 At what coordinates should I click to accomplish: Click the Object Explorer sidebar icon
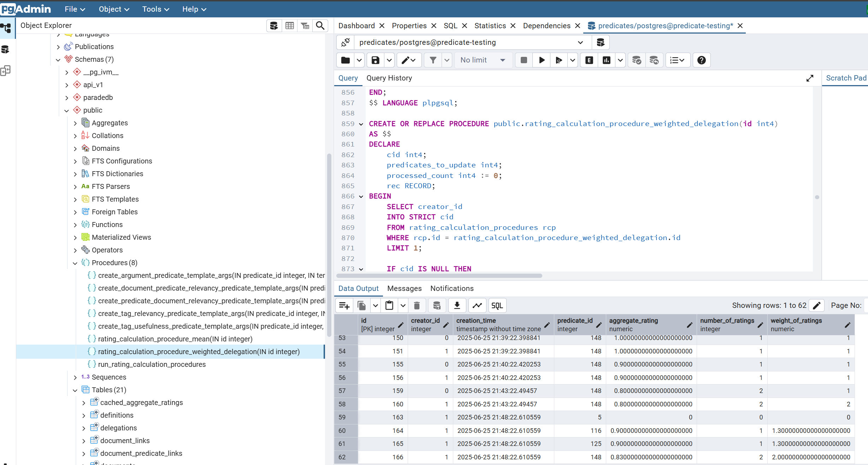pos(6,28)
